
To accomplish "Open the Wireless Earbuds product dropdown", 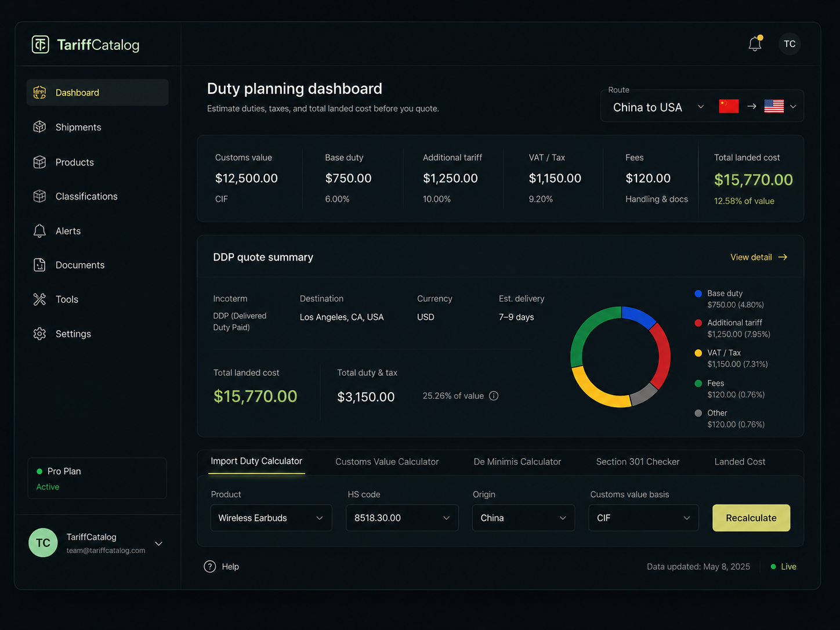I will pyautogui.click(x=271, y=518).
